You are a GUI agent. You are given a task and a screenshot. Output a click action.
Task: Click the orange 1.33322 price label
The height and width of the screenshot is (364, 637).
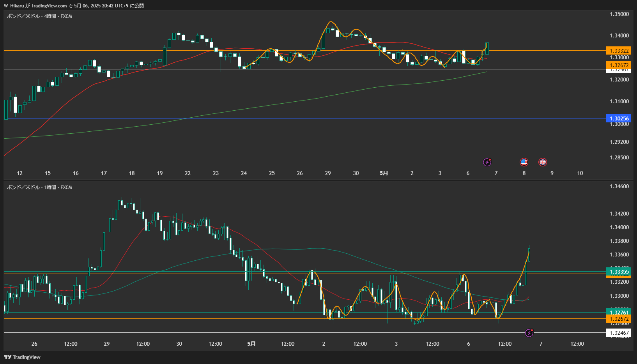619,51
